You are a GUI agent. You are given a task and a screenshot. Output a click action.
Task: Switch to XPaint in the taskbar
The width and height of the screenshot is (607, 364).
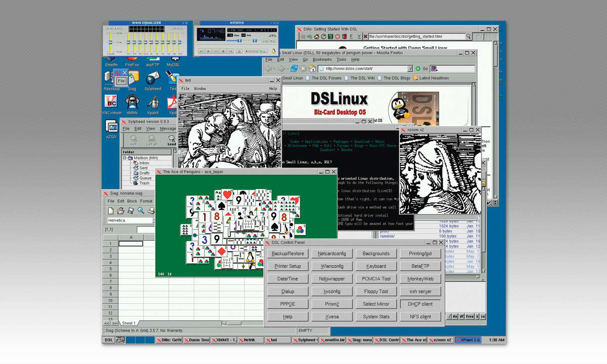click(468, 340)
